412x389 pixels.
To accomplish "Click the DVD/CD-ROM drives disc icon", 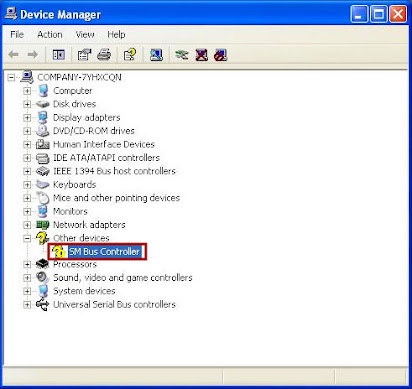I will 43,131.
